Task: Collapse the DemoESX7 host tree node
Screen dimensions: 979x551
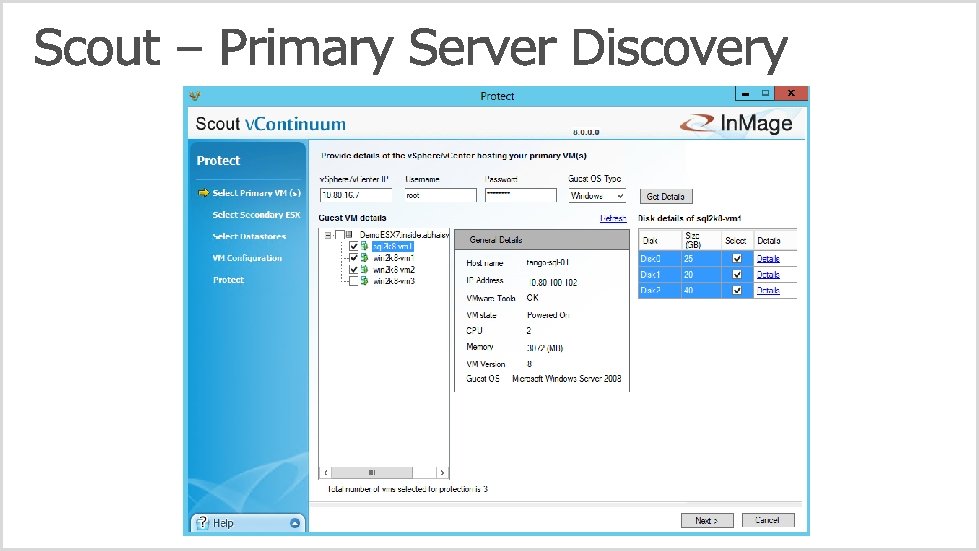Action: (328, 235)
